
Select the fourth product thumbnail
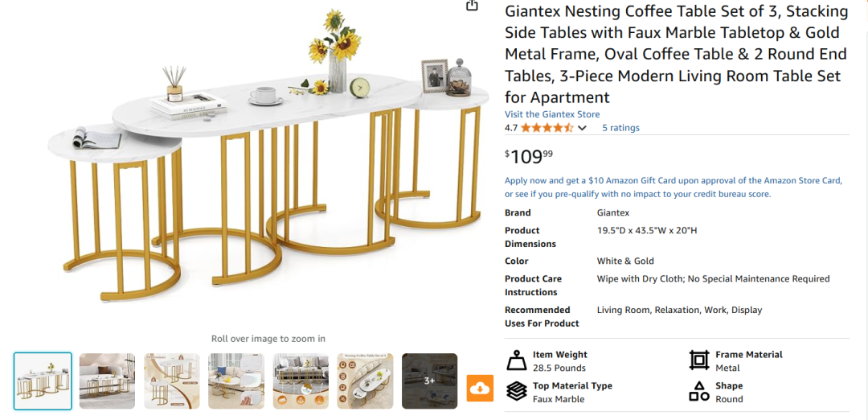coord(236,381)
